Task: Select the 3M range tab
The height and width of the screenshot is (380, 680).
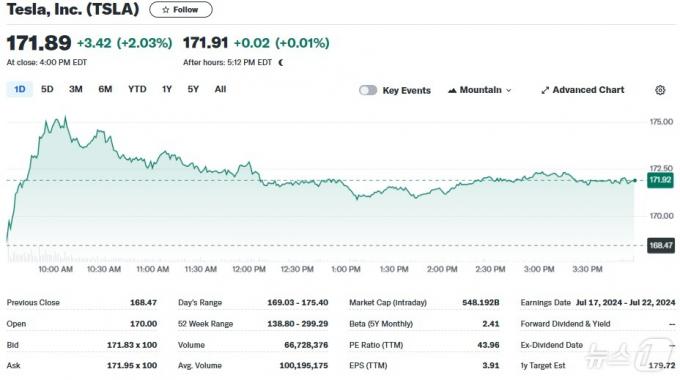Action: point(75,89)
